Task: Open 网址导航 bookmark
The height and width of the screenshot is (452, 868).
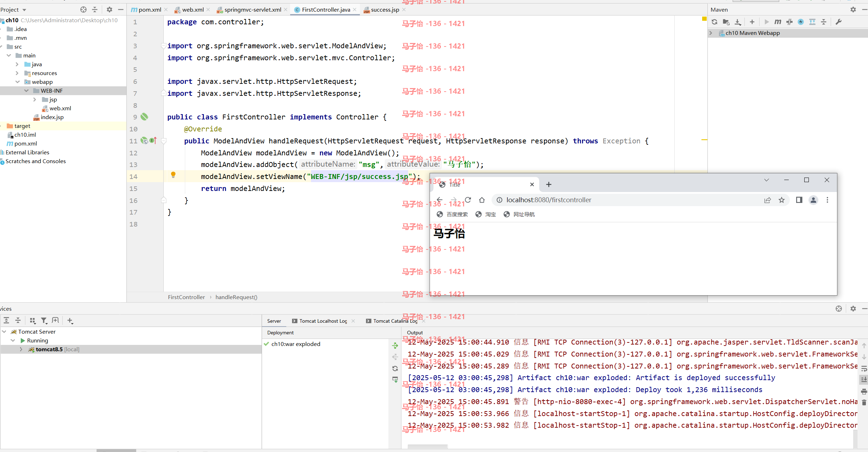Action: click(x=519, y=214)
